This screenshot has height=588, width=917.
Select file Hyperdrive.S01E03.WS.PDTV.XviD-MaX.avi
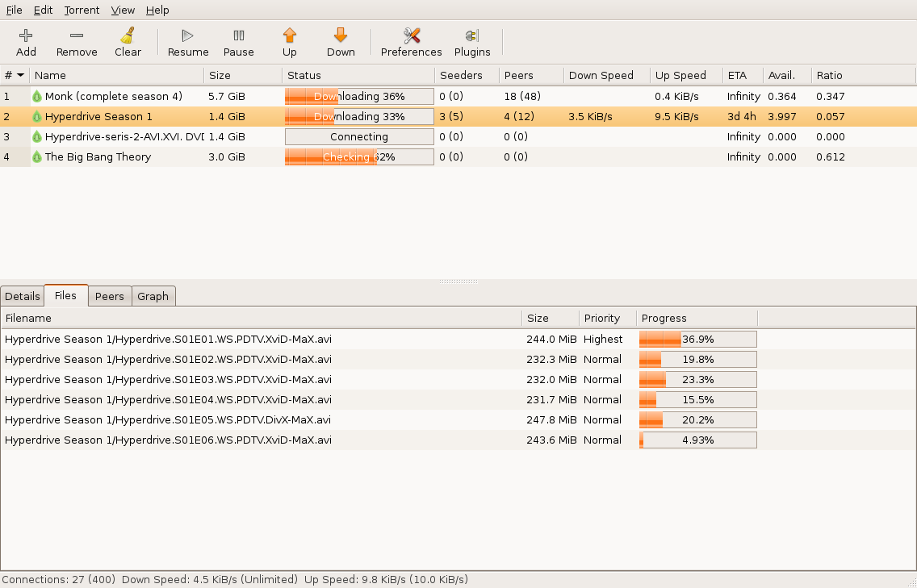168,379
